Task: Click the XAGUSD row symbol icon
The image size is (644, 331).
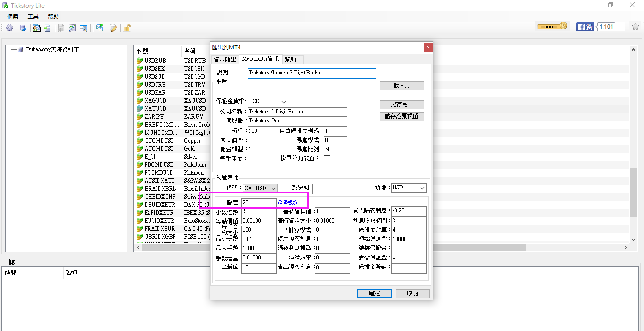Action: (x=140, y=101)
